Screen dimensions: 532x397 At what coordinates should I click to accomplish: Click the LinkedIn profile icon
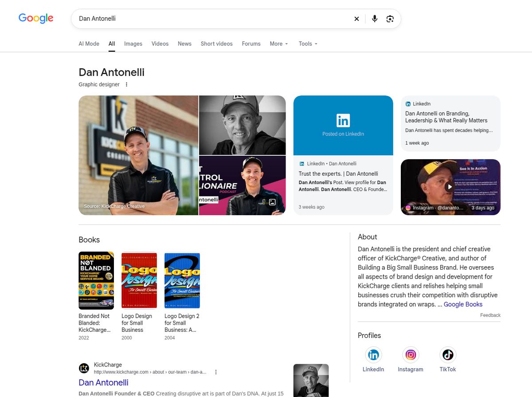coord(373,355)
